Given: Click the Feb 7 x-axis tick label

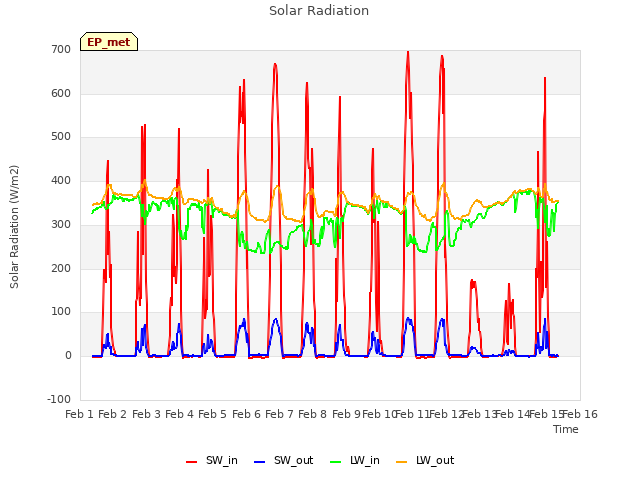Looking at the screenshot, I should pyautogui.click(x=279, y=414).
